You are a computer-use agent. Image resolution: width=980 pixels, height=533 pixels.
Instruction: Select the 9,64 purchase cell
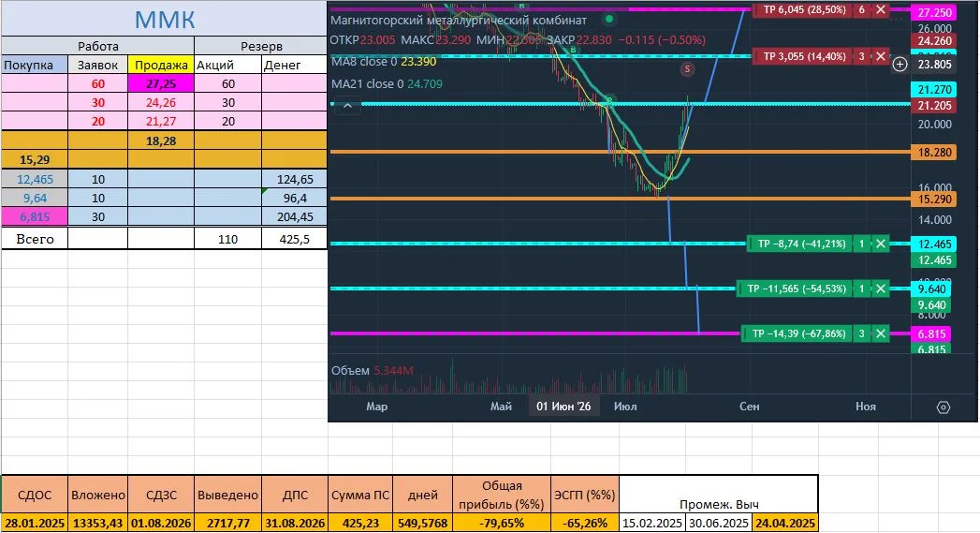click(x=35, y=198)
